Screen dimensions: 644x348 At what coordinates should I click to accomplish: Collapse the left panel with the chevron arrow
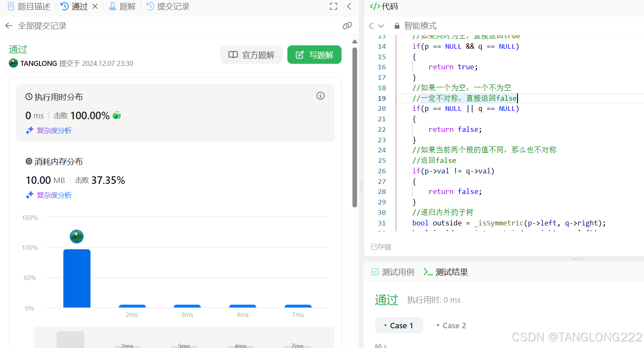[x=349, y=6]
